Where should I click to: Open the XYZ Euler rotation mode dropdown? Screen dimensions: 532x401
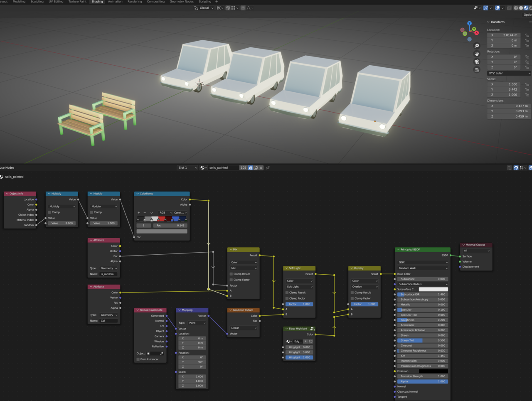pos(509,73)
